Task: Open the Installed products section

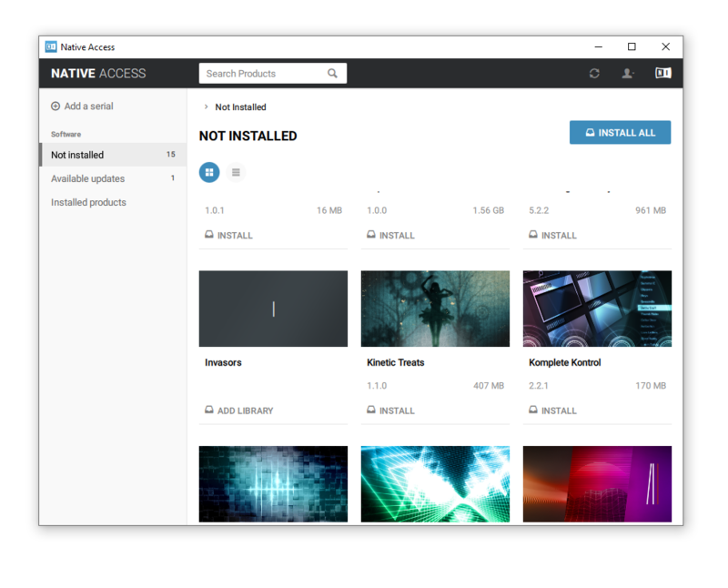Action: (x=113, y=202)
